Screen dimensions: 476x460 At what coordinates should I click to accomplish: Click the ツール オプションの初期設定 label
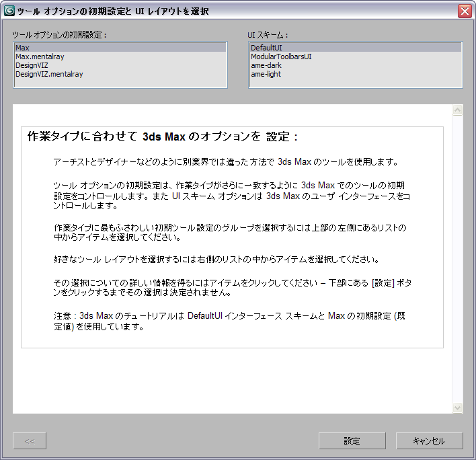[x=59, y=35]
